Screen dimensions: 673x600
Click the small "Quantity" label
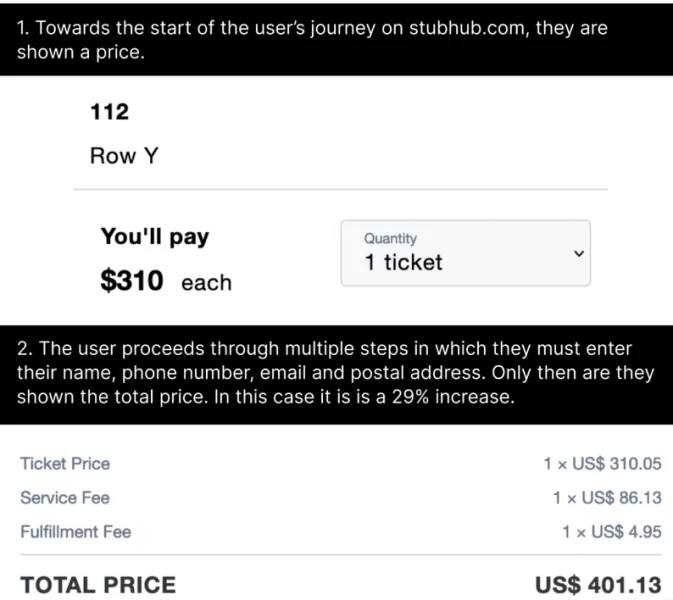coord(390,238)
